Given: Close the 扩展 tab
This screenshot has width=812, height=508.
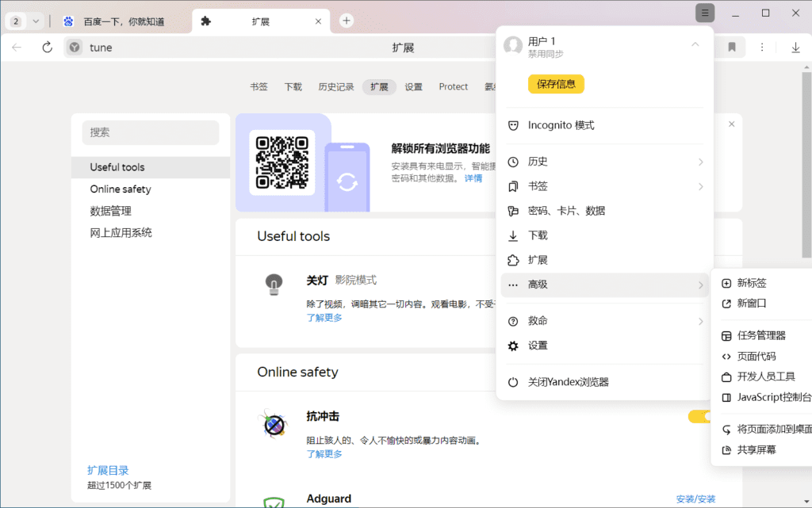Looking at the screenshot, I should 318,21.
